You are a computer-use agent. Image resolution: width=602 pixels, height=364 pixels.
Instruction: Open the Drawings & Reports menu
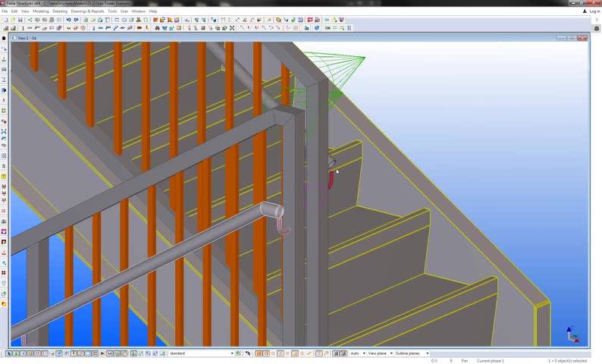(x=87, y=11)
